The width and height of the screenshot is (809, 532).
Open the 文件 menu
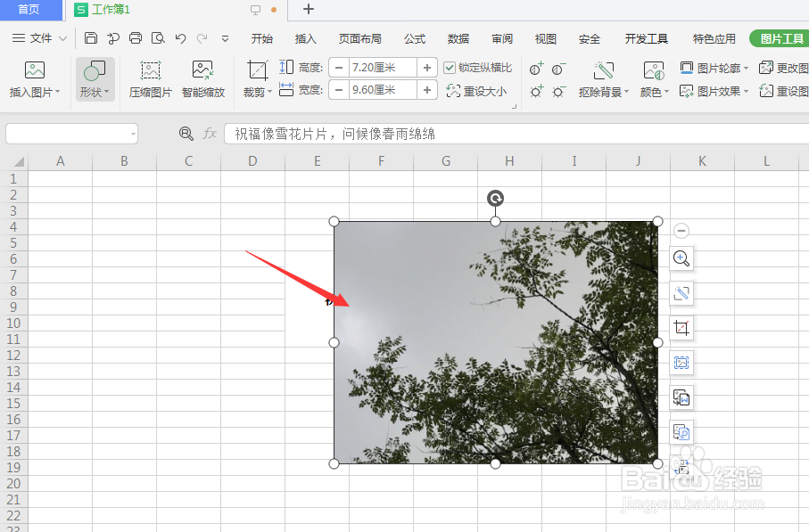(40, 38)
